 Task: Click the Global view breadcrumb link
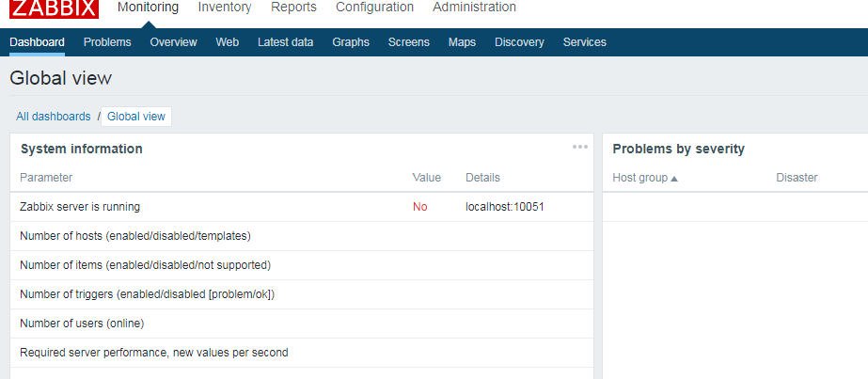click(x=136, y=117)
